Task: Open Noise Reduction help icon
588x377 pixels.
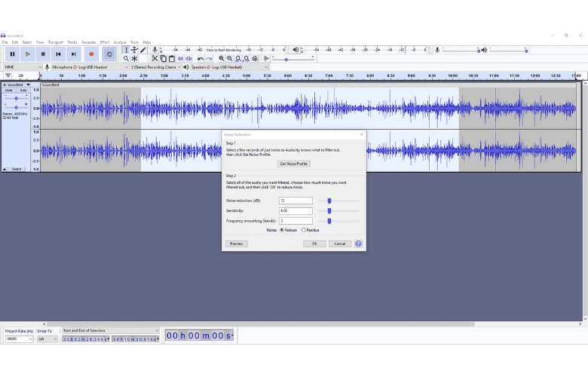Action: tap(358, 244)
